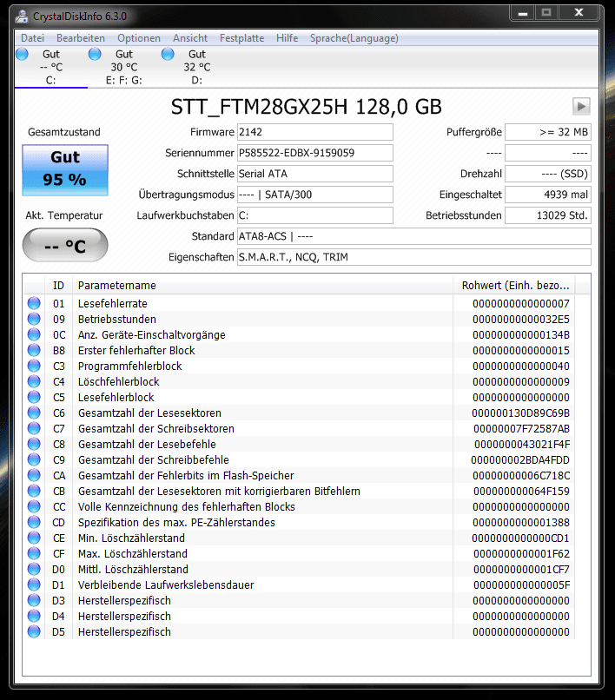
Task: Open the Bearbeiten menu
Action: tap(81, 38)
